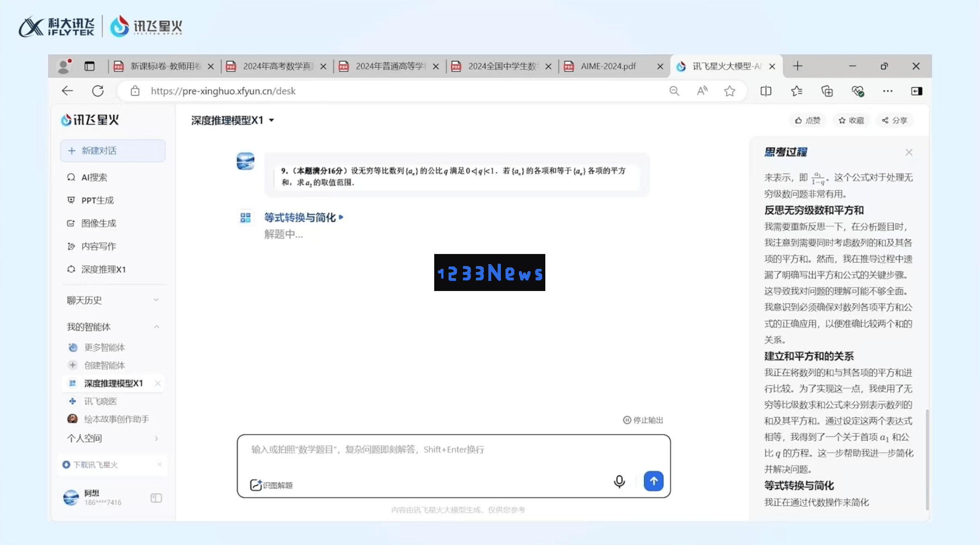Close the 思考过程 thinking panel
Image resolution: width=980 pixels, height=545 pixels.
(x=909, y=152)
